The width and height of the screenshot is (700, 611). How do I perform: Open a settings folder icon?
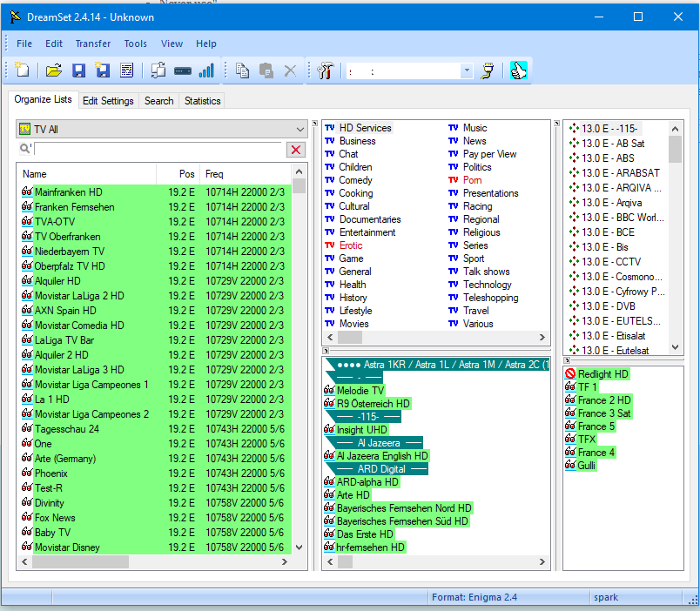54,70
